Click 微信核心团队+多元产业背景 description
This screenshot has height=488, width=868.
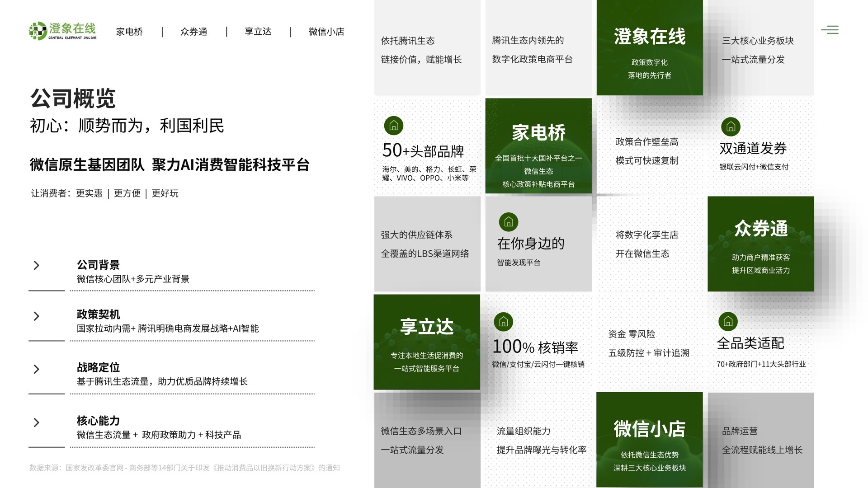click(x=133, y=279)
